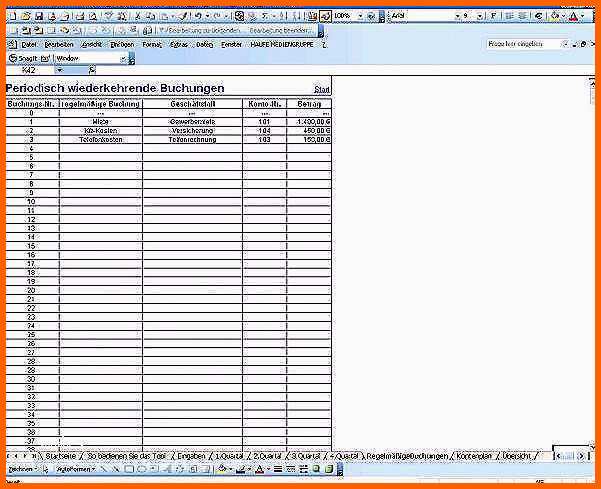Click the AutoSum sigma icon
The width and height of the screenshot is (601, 489).
tap(265, 16)
